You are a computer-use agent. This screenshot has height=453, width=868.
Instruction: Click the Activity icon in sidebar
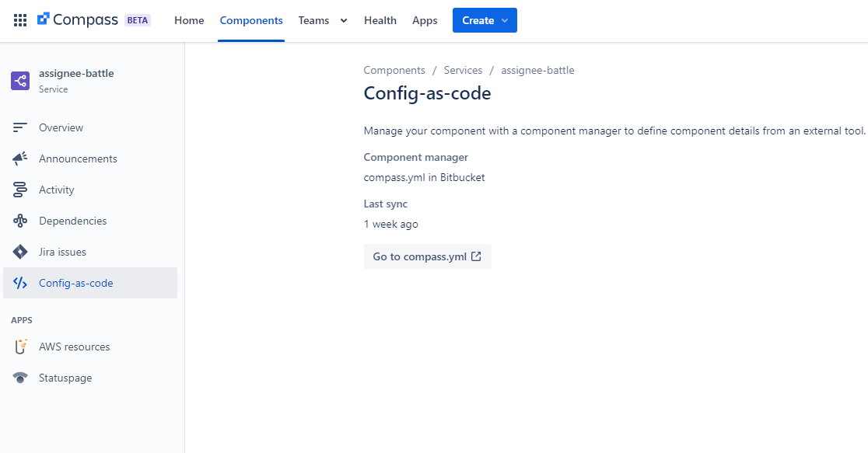[x=20, y=190]
